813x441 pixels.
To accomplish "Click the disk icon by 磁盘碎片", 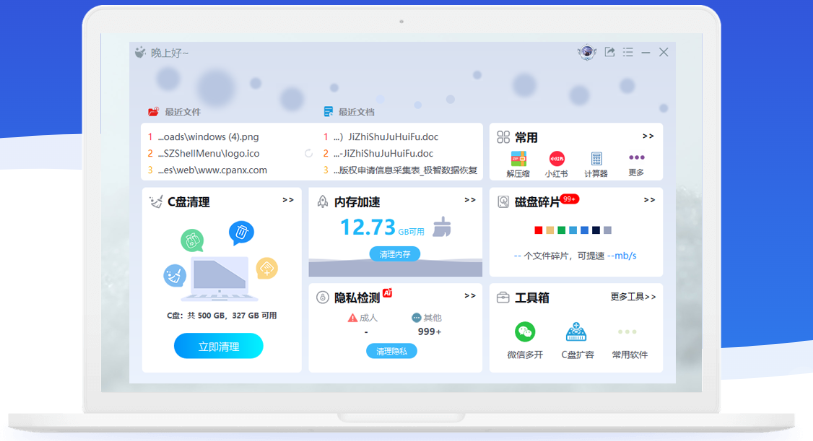I will [503, 202].
